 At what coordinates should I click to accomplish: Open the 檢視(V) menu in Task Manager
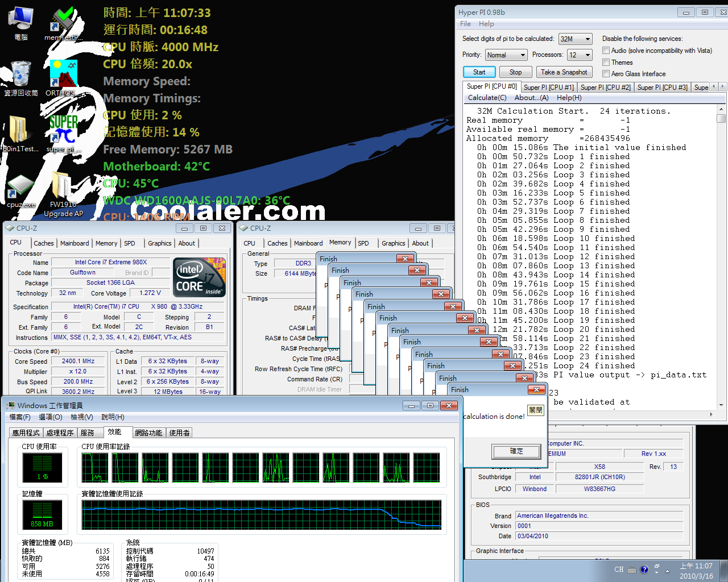point(81,417)
